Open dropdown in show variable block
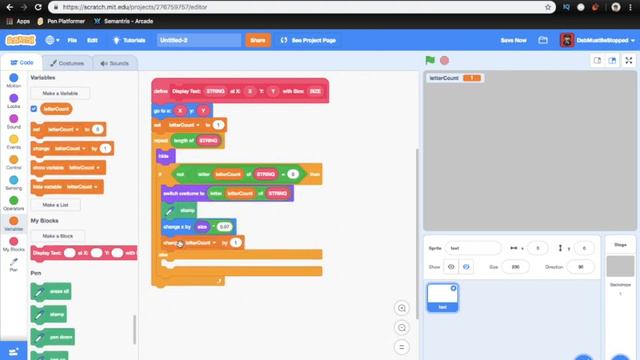 click(84, 168)
